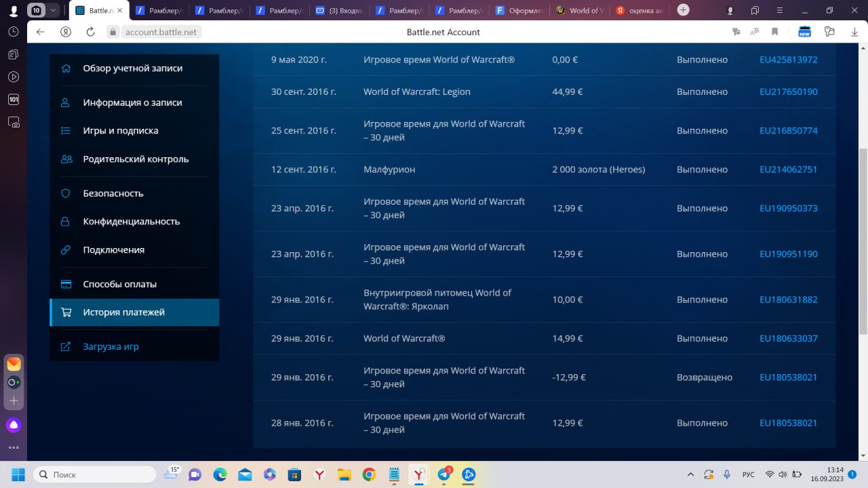Open order link EU190951190

tap(788, 254)
